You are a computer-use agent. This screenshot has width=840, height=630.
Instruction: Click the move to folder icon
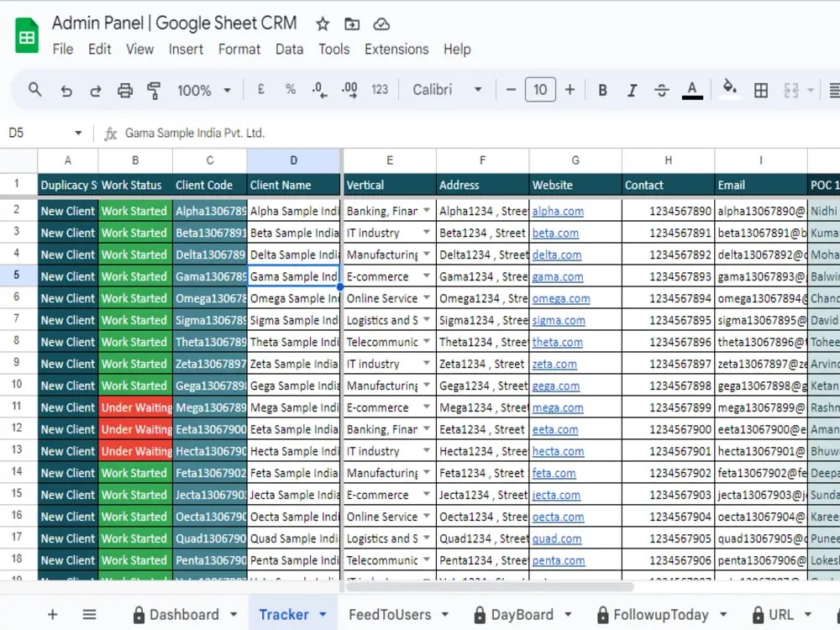click(x=351, y=24)
